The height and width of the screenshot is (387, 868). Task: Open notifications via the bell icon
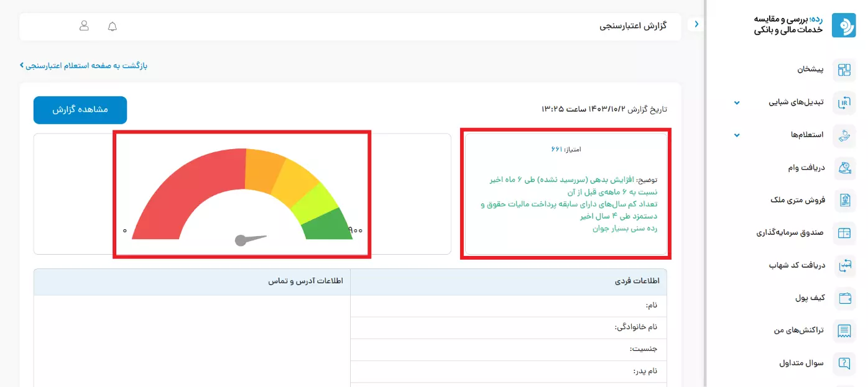point(113,26)
